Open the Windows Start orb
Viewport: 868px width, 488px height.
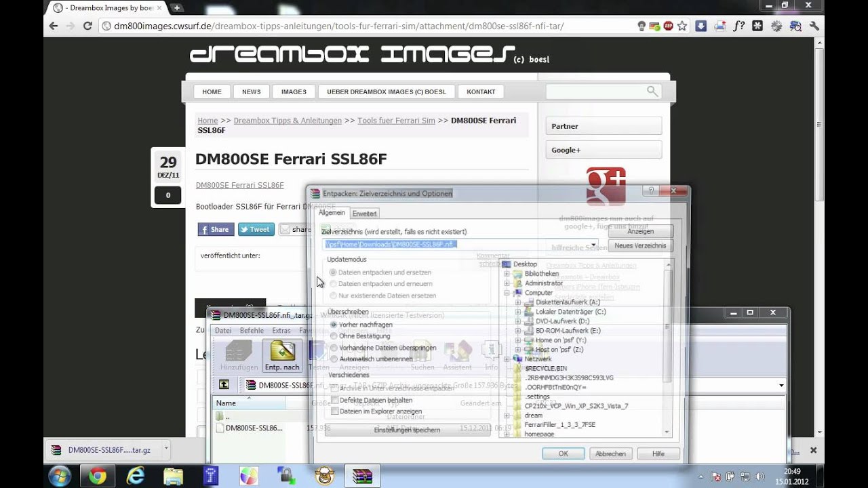(60, 476)
